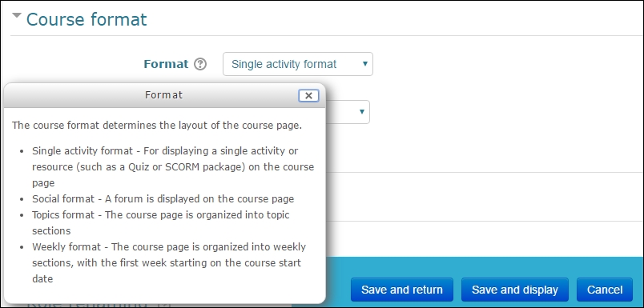This screenshot has width=644, height=308.
Task: Click the popup's intro sentence about course format
Action: (157, 125)
